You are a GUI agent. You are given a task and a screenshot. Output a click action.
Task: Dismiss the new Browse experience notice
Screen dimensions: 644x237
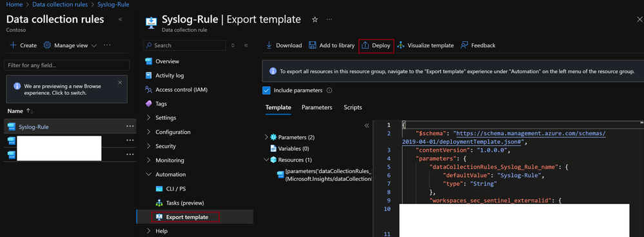[x=120, y=82]
